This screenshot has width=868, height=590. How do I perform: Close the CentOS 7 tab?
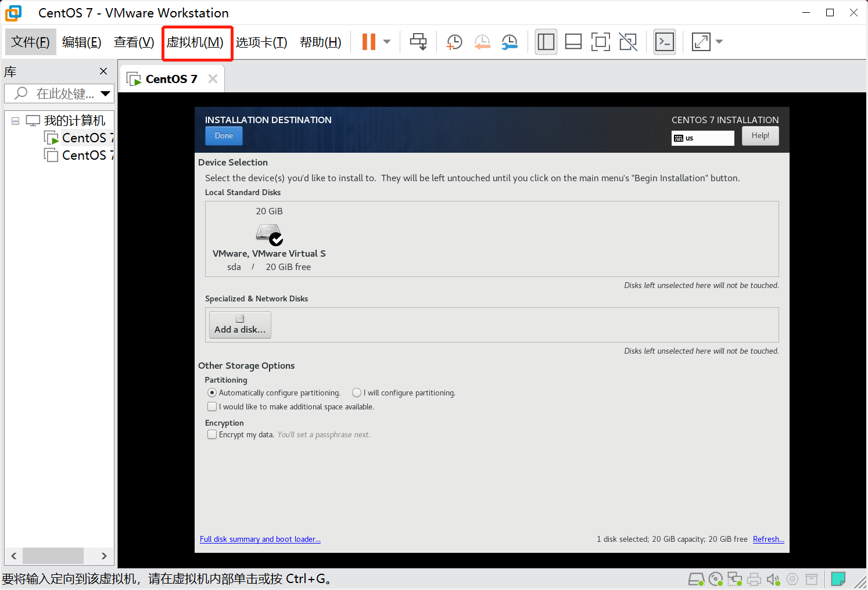(x=213, y=79)
